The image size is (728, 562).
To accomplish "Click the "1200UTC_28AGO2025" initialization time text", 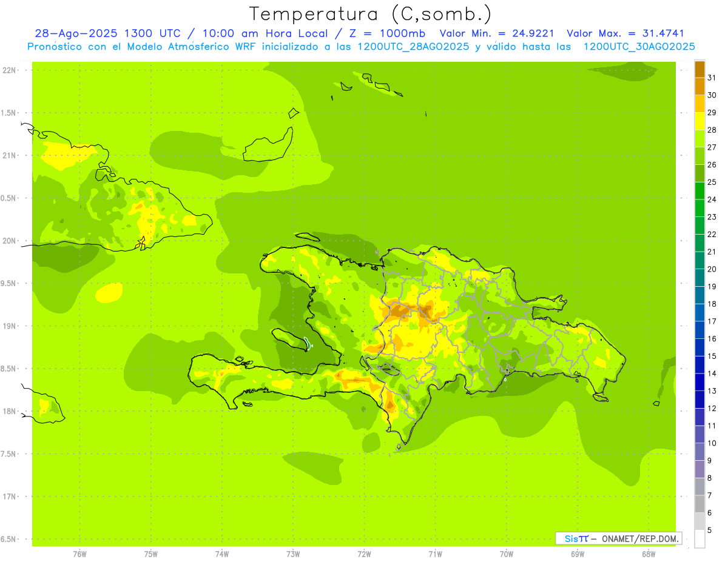I will [x=413, y=47].
